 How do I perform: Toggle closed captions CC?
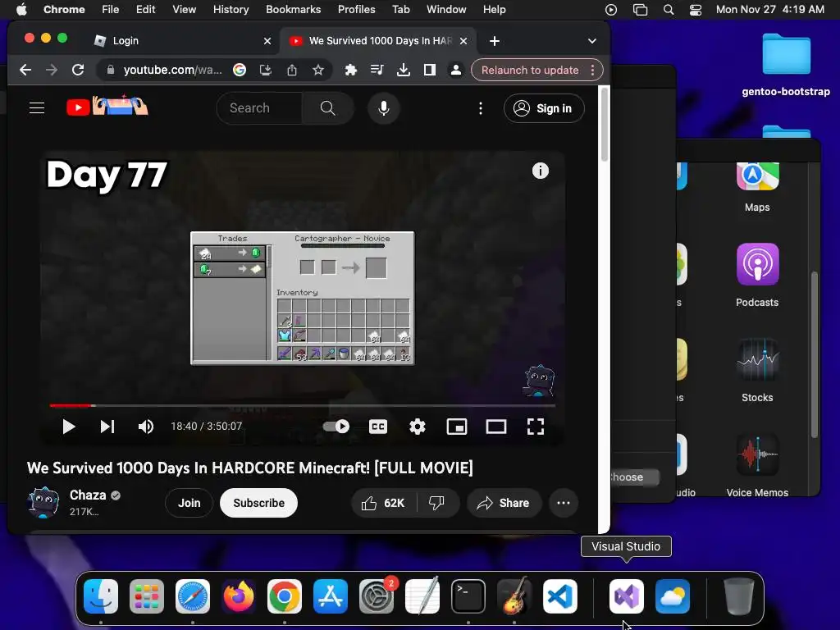[378, 427]
